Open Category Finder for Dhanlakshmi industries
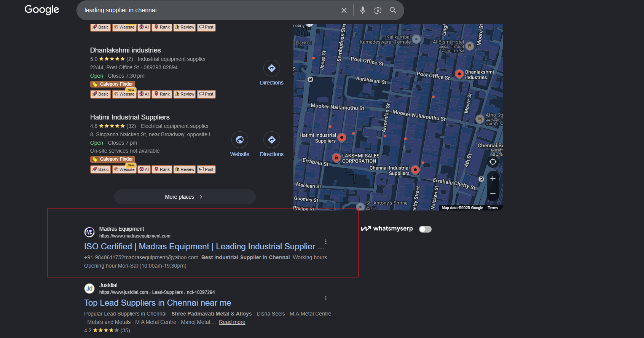 click(113, 84)
